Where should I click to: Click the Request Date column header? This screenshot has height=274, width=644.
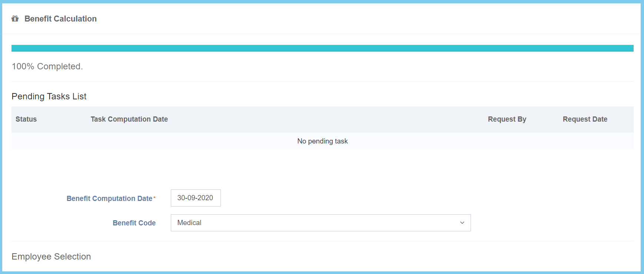point(585,119)
